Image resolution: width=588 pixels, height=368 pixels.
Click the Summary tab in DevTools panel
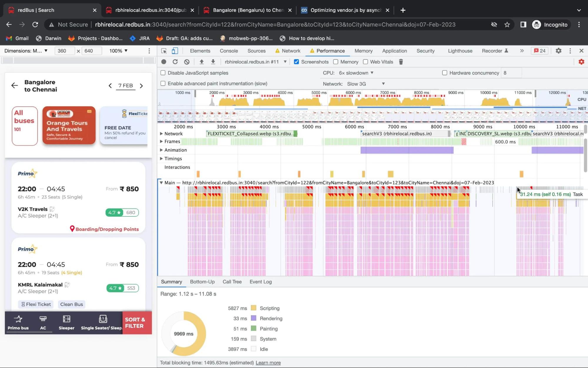[x=171, y=281]
